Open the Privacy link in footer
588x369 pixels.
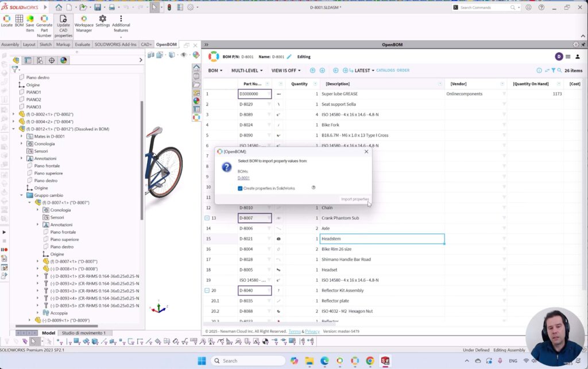(312, 332)
